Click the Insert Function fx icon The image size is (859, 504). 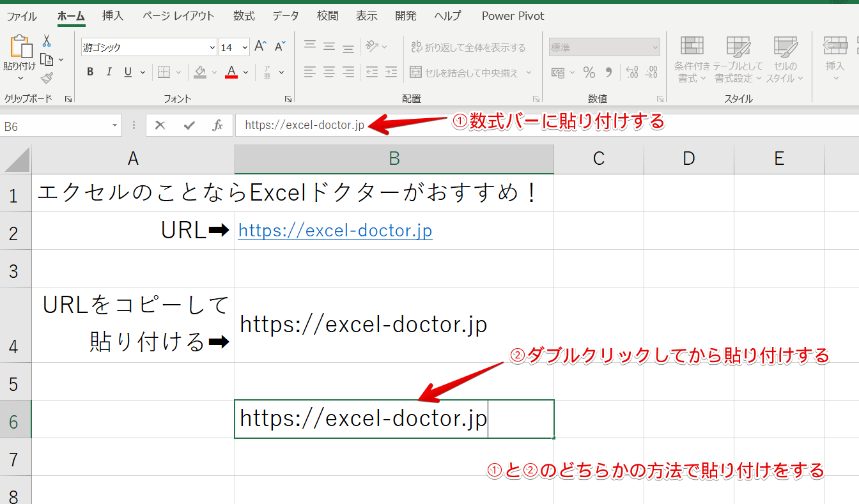(x=217, y=125)
